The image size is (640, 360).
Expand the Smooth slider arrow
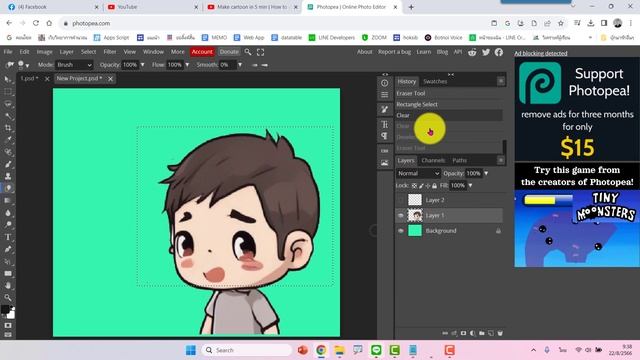tap(240, 65)
